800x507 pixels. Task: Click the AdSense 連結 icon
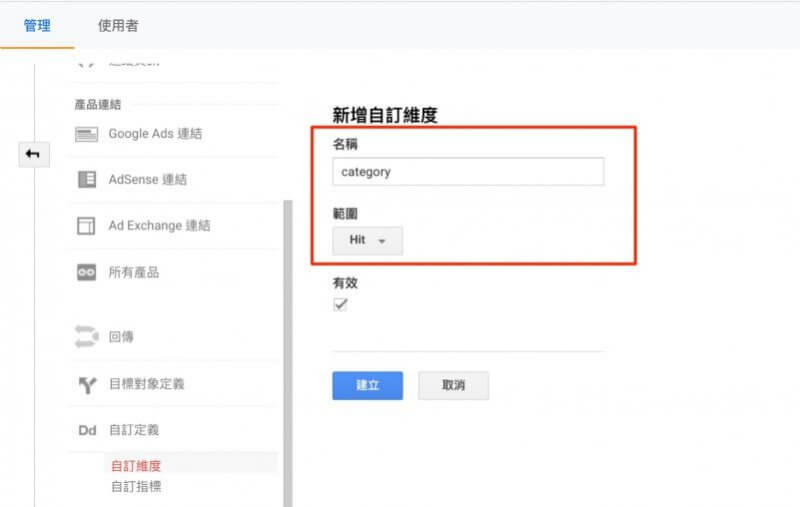(87, 180)
